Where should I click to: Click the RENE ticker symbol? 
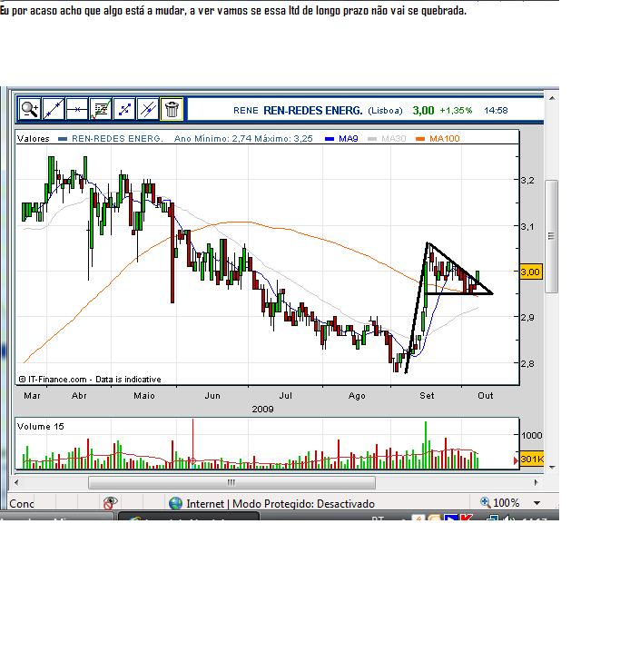pos(246,111)
